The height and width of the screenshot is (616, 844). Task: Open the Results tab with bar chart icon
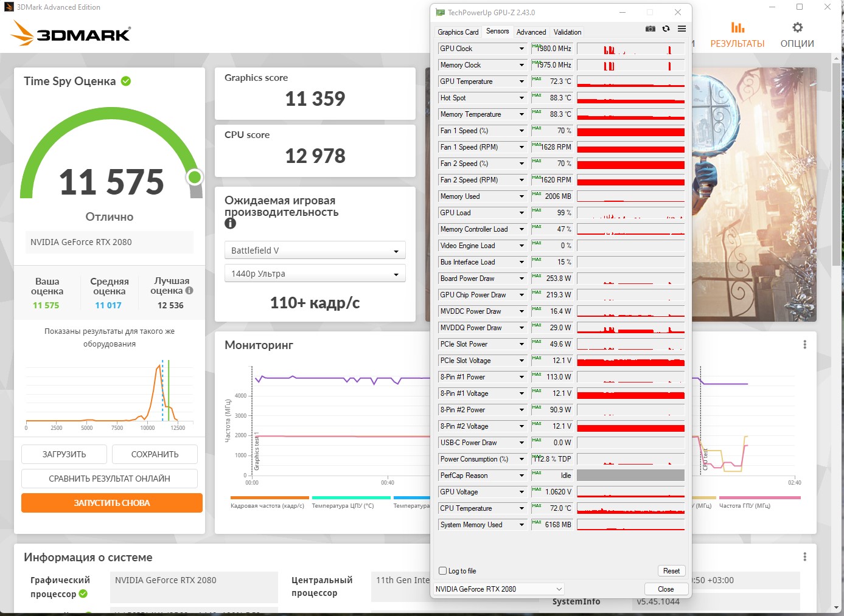(738, 35)
